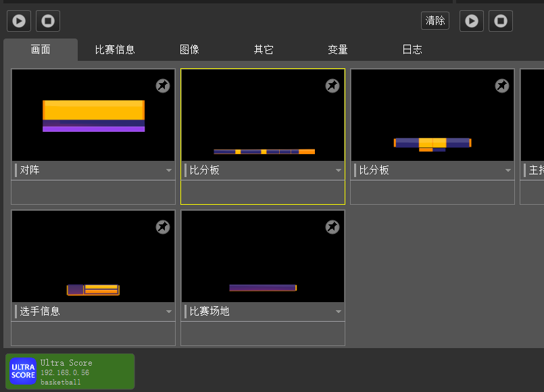Click the stop button above 画面 tab
This screenshot has height=392, width=544.
48,21
